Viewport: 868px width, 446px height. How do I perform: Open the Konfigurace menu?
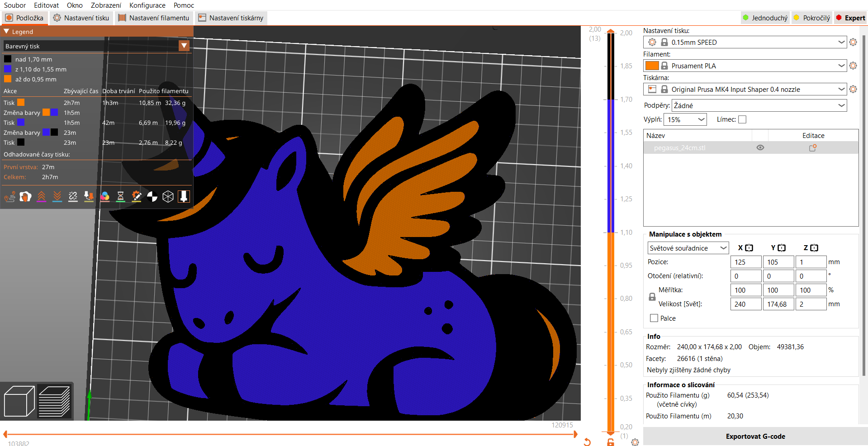tap(147, 5)
